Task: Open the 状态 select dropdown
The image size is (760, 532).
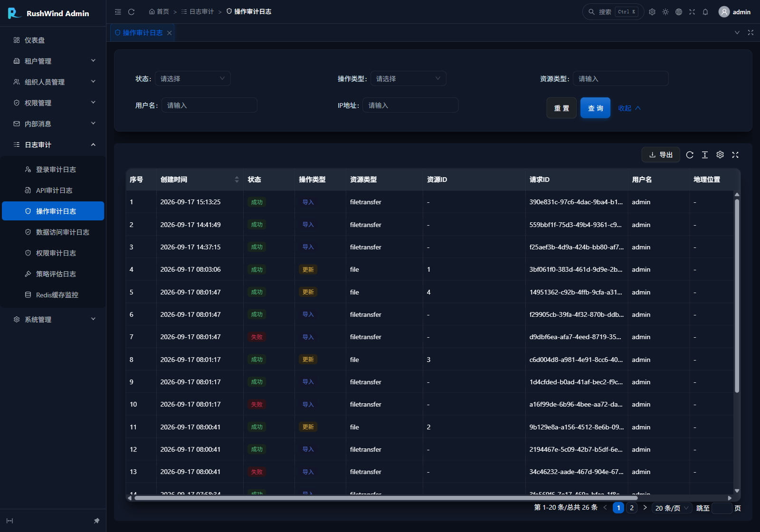Action: coord(193,78)
